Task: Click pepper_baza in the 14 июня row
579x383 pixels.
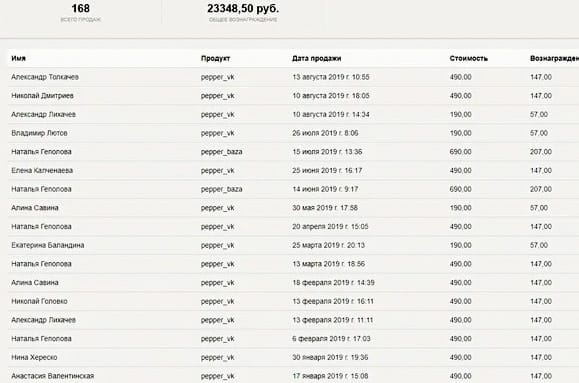Action: [222, 189]
